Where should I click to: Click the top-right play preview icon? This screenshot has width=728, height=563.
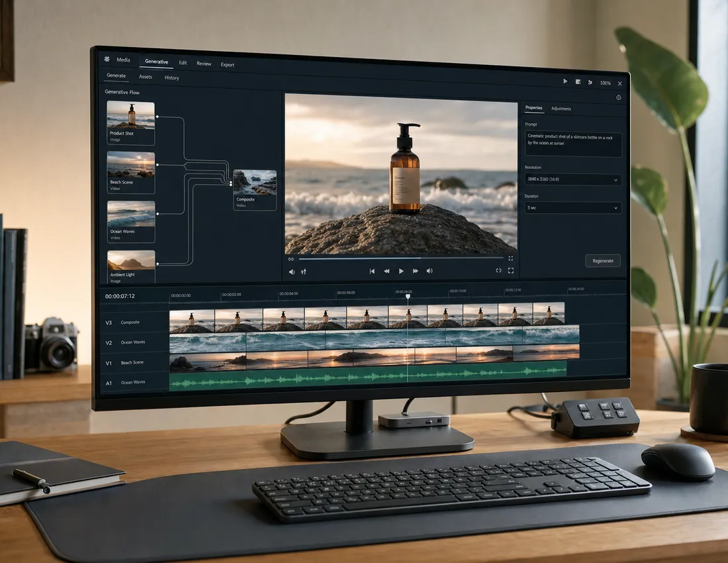click(x=565, y=81)
